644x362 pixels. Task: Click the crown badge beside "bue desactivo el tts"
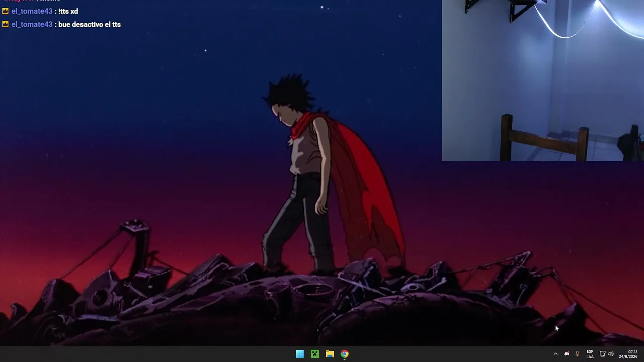coord(5,24)
